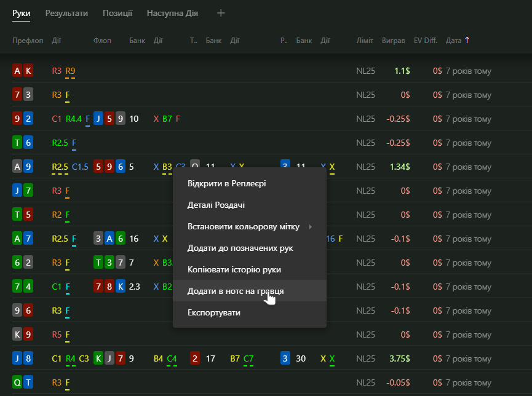Select the 9 6 hole cards
This screenshot has width=532, height=396.
coord(23,311)
